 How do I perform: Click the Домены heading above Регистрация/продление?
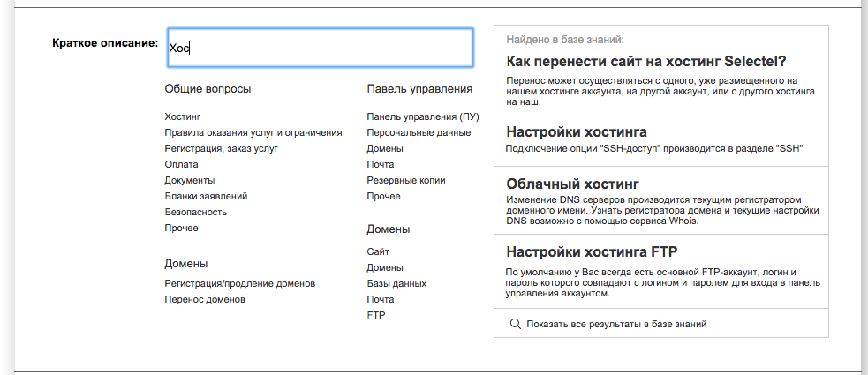(x=186, y=264)
